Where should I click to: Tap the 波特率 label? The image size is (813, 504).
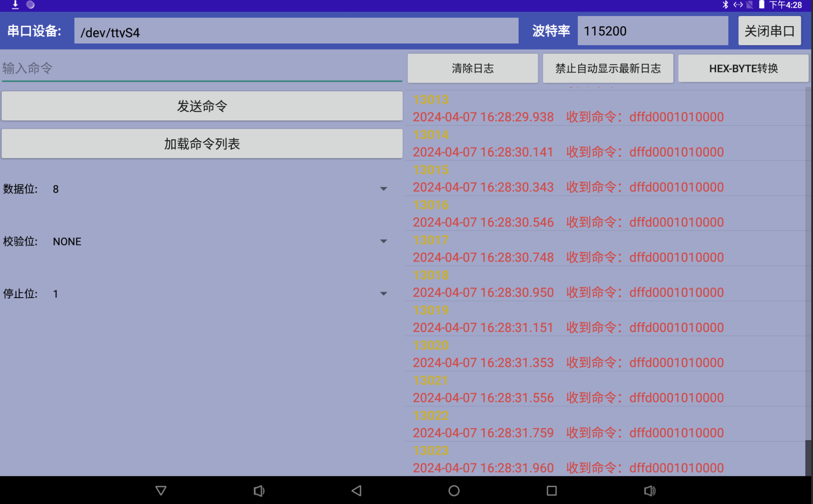(x=551, y=31)
